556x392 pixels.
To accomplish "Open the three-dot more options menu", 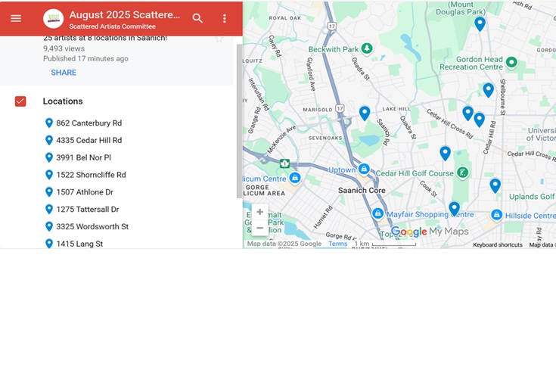I will coord(224,18).
